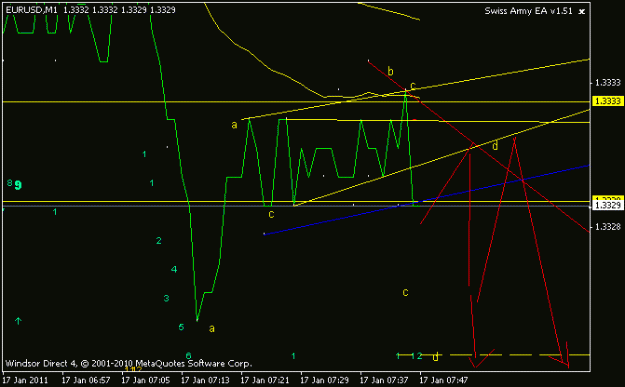Click the EURUSD,M1 chart title text
The width and height of the screenshot is (625, 387).
32,10
